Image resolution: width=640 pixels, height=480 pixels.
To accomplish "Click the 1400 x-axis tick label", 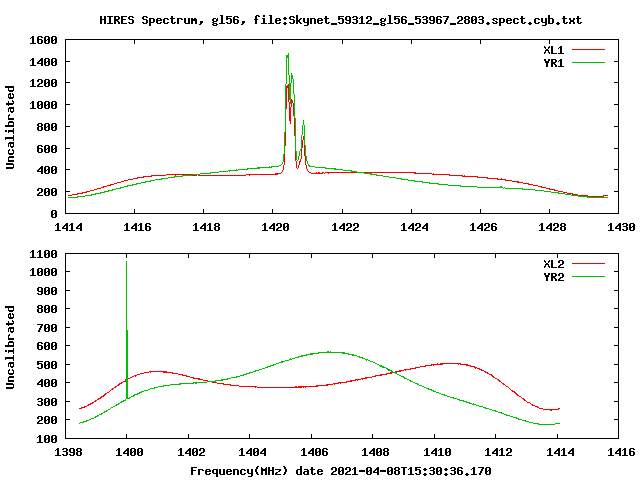I will 129,452.
